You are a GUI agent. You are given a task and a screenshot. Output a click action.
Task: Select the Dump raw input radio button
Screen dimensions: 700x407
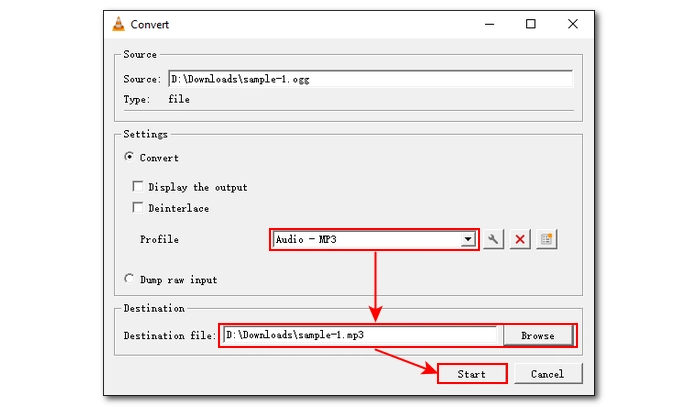click(x=129, y=278)
